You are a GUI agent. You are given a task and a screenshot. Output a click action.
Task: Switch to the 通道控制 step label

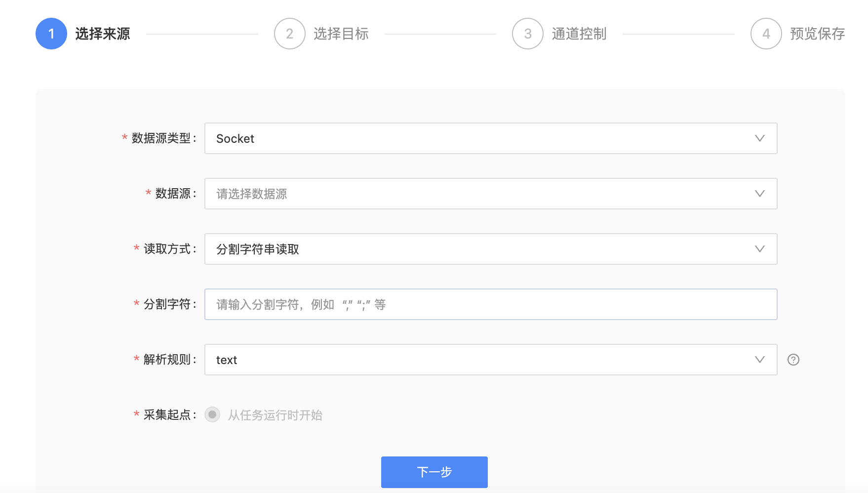579,34
